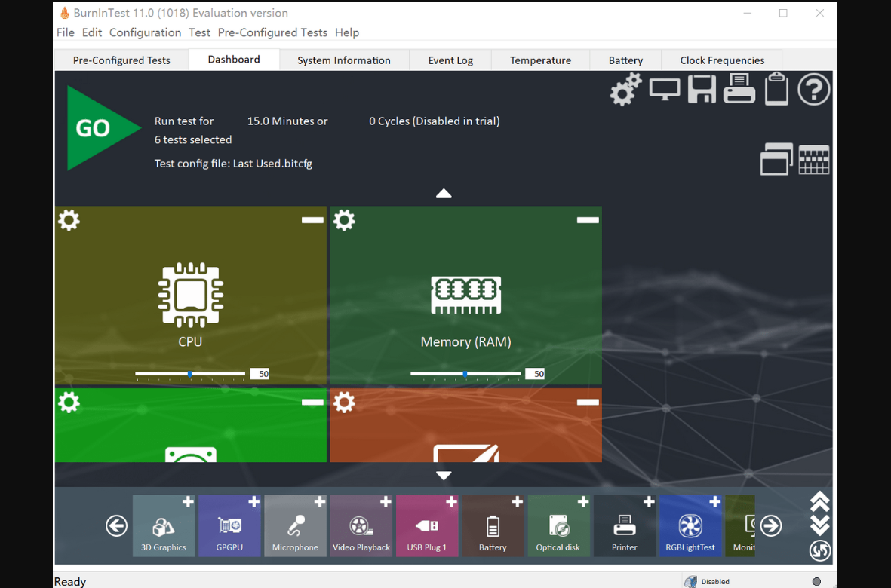Add the Optical disk test
891x588 pixels.
583,502
